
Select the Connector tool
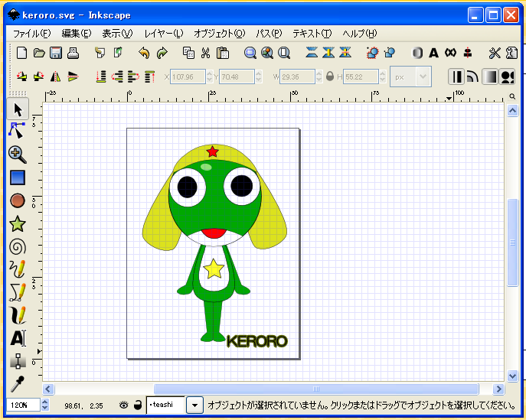tap(18, 361)
